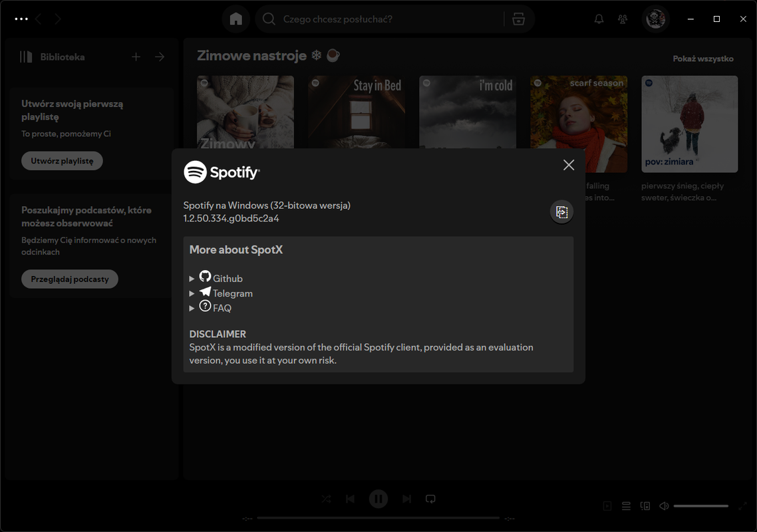The width and height of the screenshot is (757, 532).
Task: Toggle repeat mode
Action: (430, 499)
